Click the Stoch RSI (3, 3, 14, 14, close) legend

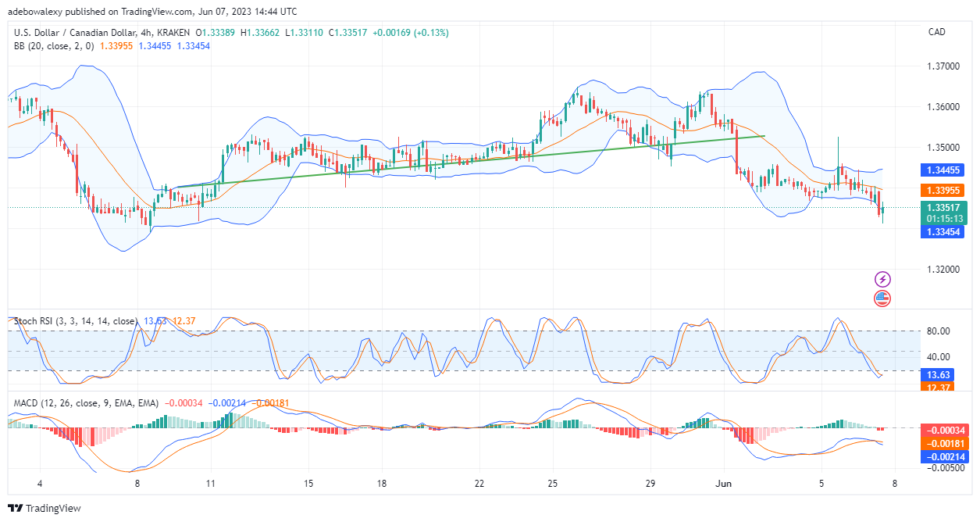point(75,321)
